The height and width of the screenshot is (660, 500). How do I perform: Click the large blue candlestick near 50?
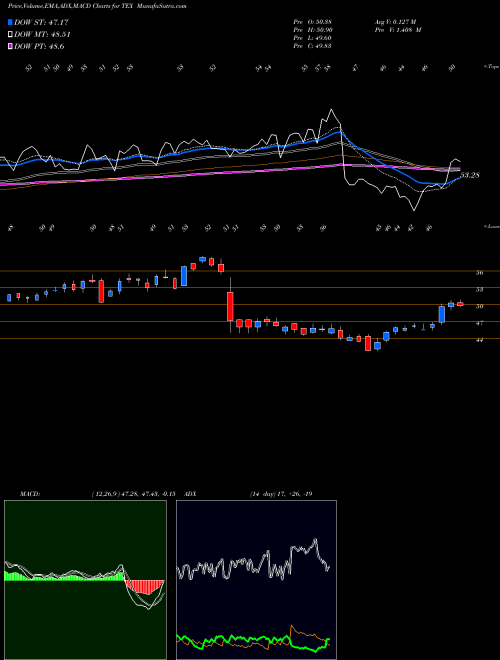[441, 314]
